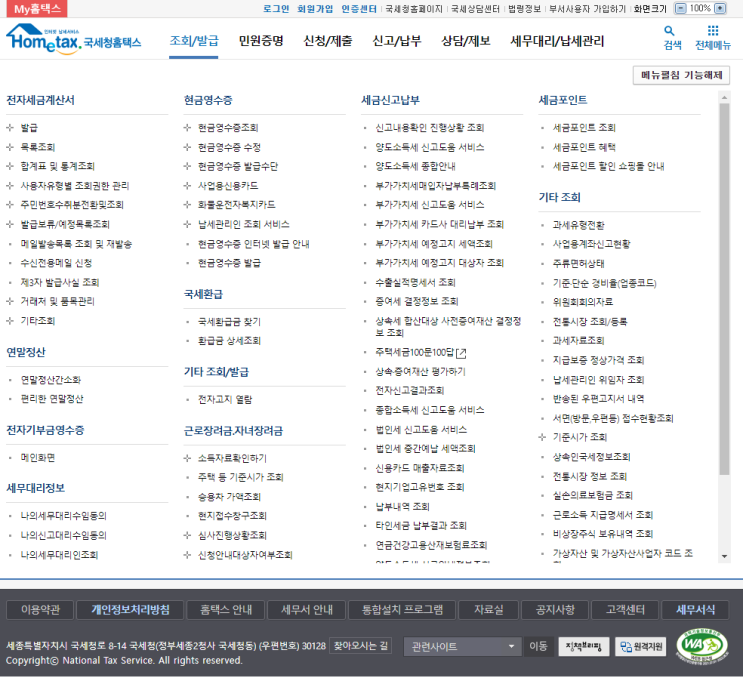The height and width of the screenshot is (678, 743).
Task: Open the 민원증명 menu
Action: click(x=261, y=41)
